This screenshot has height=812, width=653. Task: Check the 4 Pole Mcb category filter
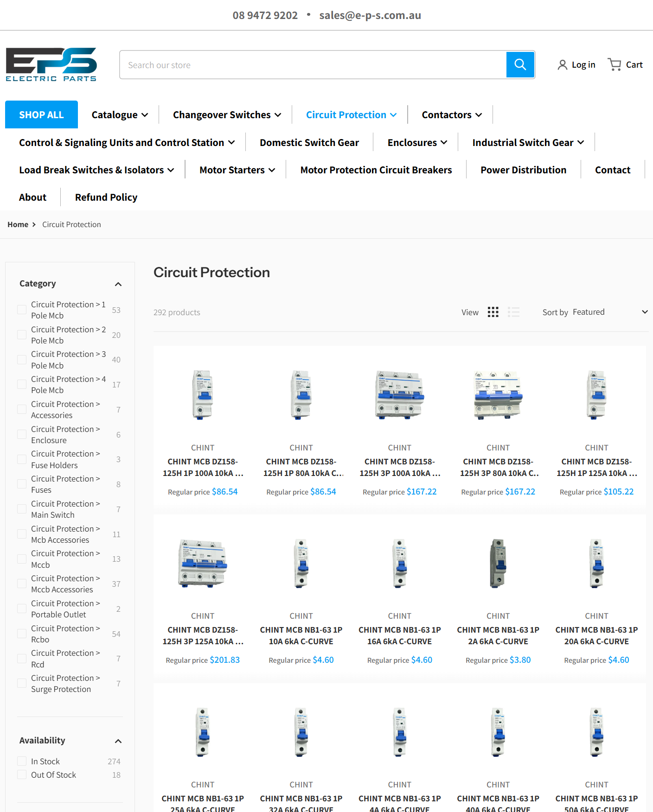[x=22, y=384]
